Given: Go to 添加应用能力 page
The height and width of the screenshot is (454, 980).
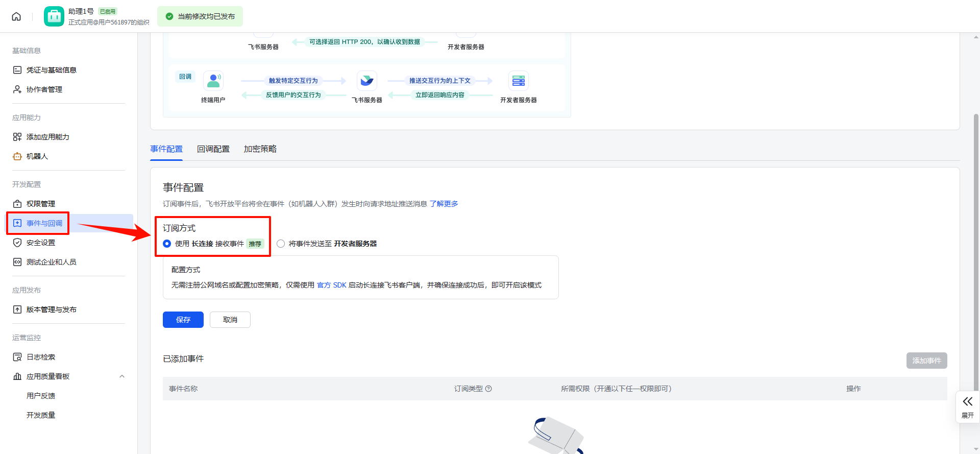Looking at the screenshot, I should point(47,137).
